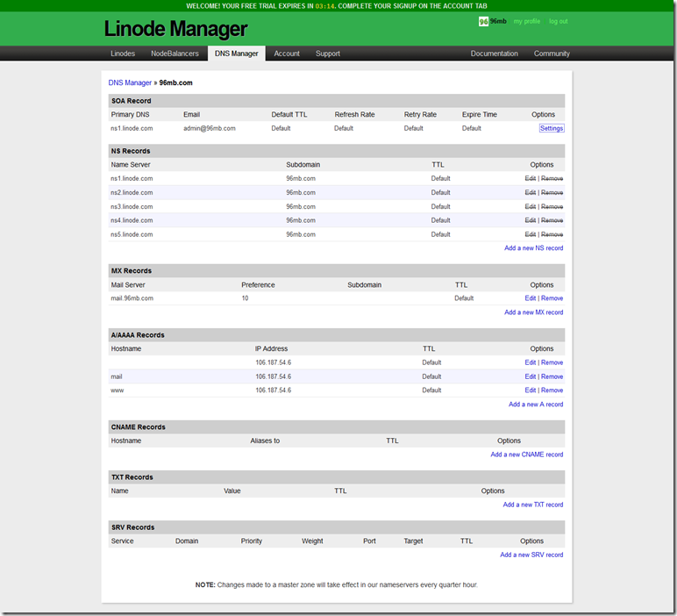This screenshot has height=616, width=677.
Task: Click the mail.96mb.com mail server cell
Action: pos(132,298)
